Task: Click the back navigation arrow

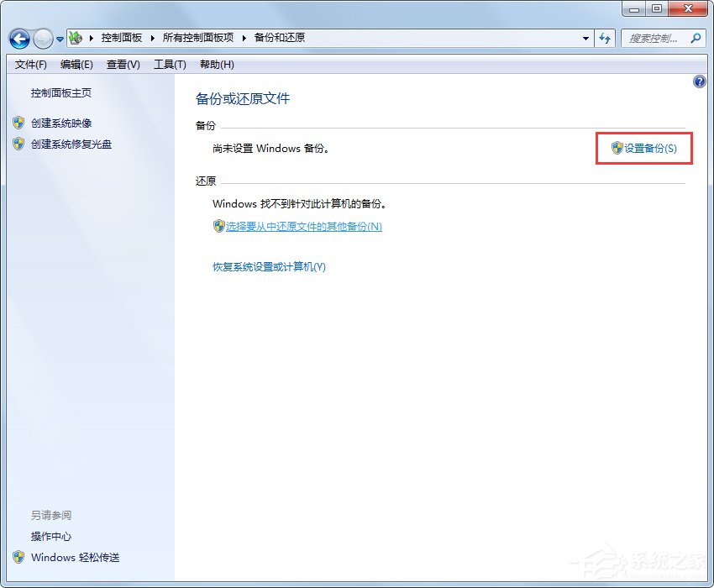Action: pyautogui.click(x=18, y=39)
